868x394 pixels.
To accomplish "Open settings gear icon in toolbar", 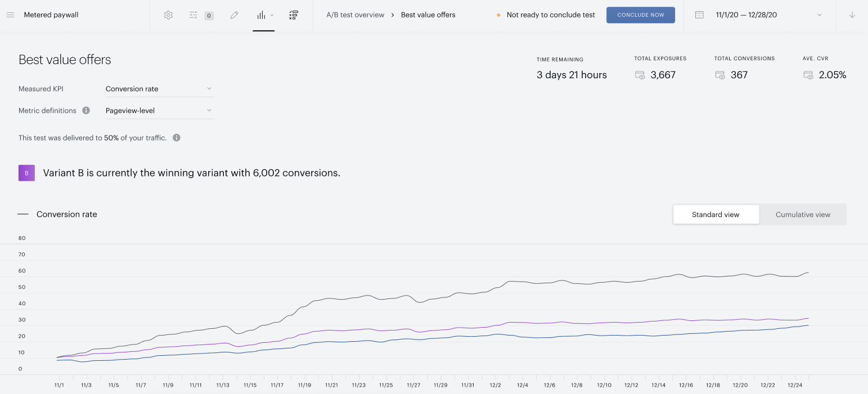I will tap(168, 15).
